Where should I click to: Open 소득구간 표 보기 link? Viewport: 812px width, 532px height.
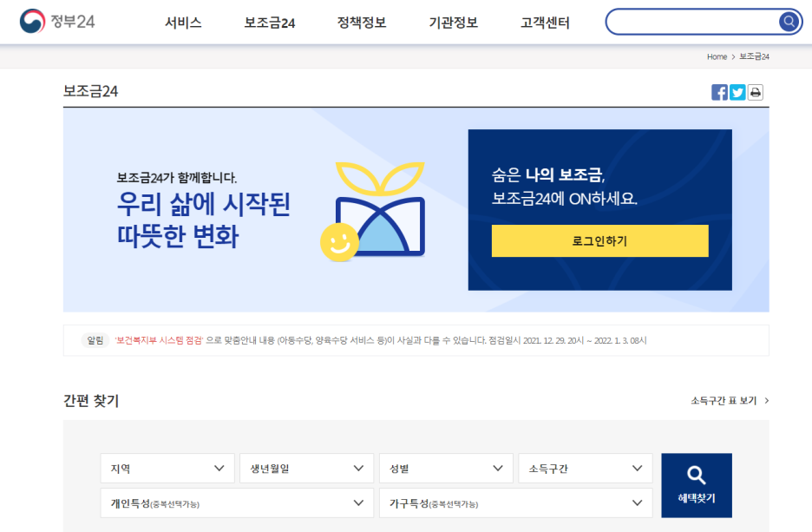tap(729, 400)
